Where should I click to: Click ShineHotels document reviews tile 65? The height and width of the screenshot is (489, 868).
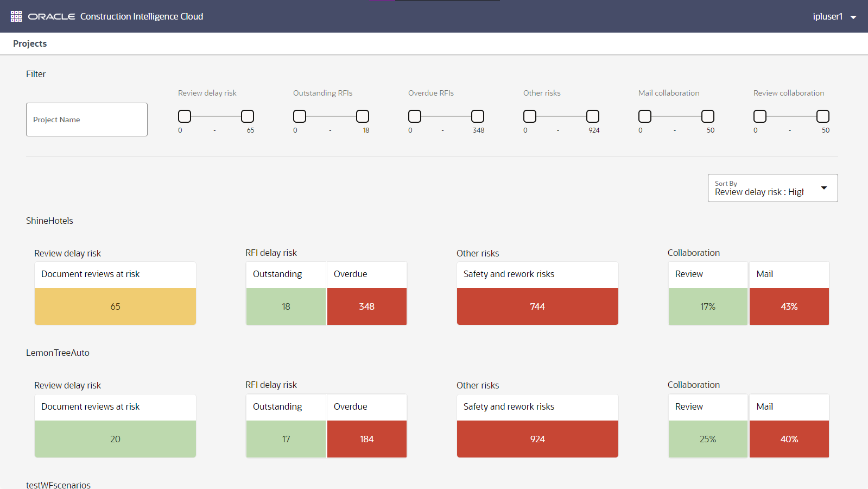coord(115,306)
